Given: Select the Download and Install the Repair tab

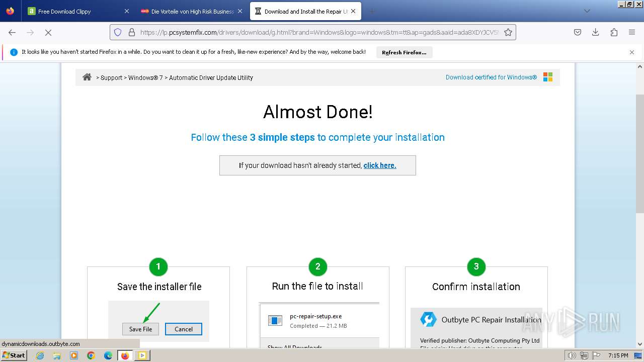Looking at the screenshot, I should click(305, 11).
